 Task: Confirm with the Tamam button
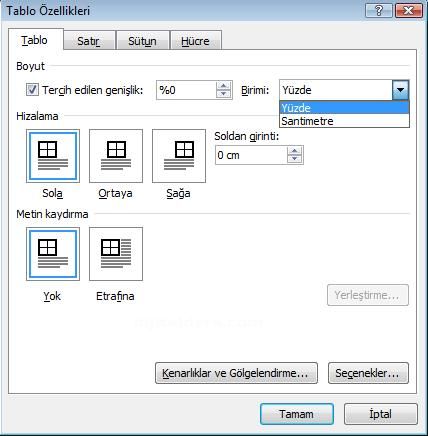pos(297,414)
